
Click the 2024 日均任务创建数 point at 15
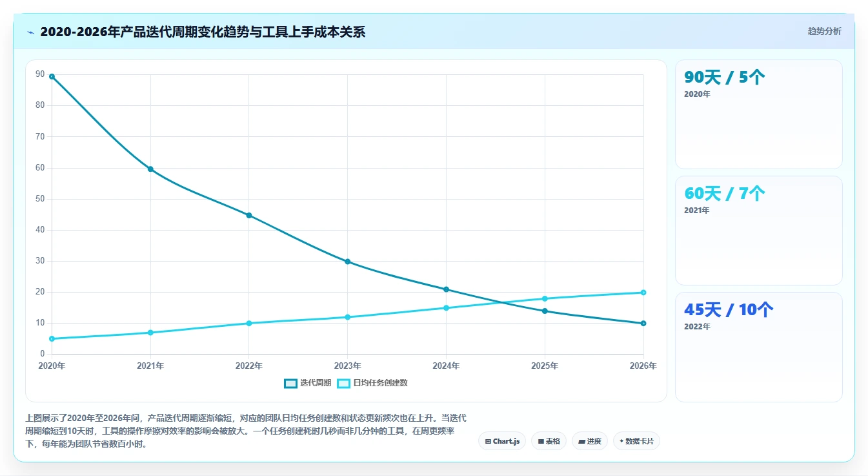tap(446, 307)
